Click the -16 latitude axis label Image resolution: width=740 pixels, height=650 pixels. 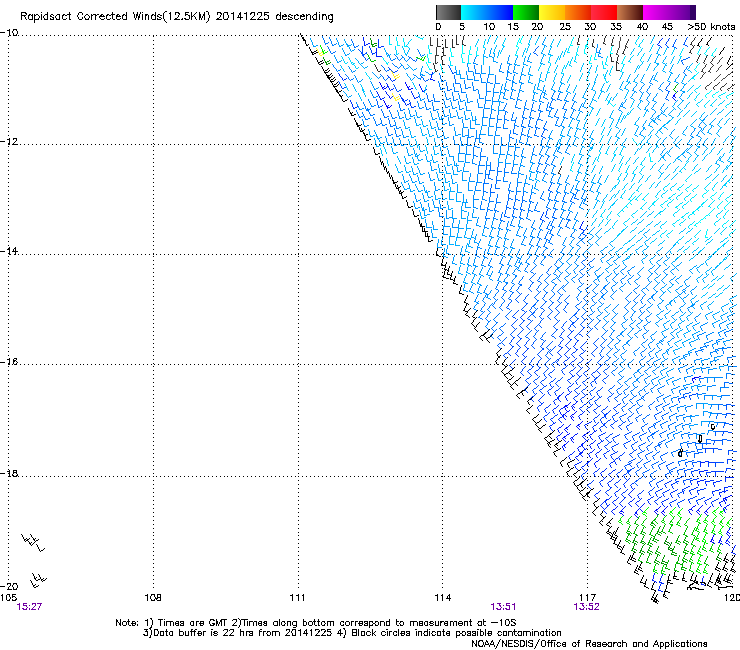(x=9, y=362)
